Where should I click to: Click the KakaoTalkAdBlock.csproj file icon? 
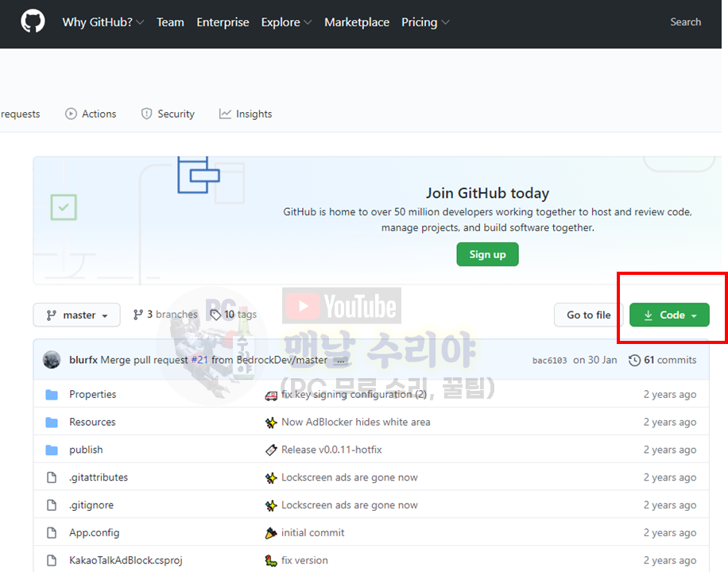click(x=52, y=560)
